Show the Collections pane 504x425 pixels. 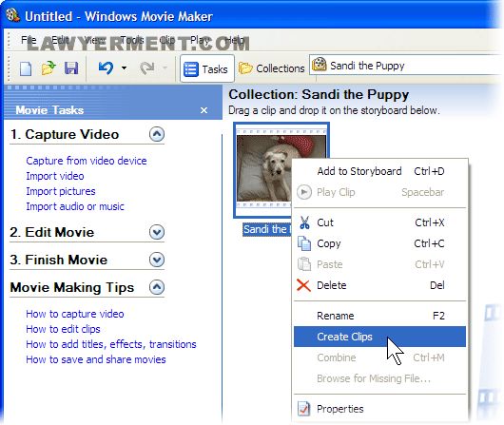coord(271,68)
